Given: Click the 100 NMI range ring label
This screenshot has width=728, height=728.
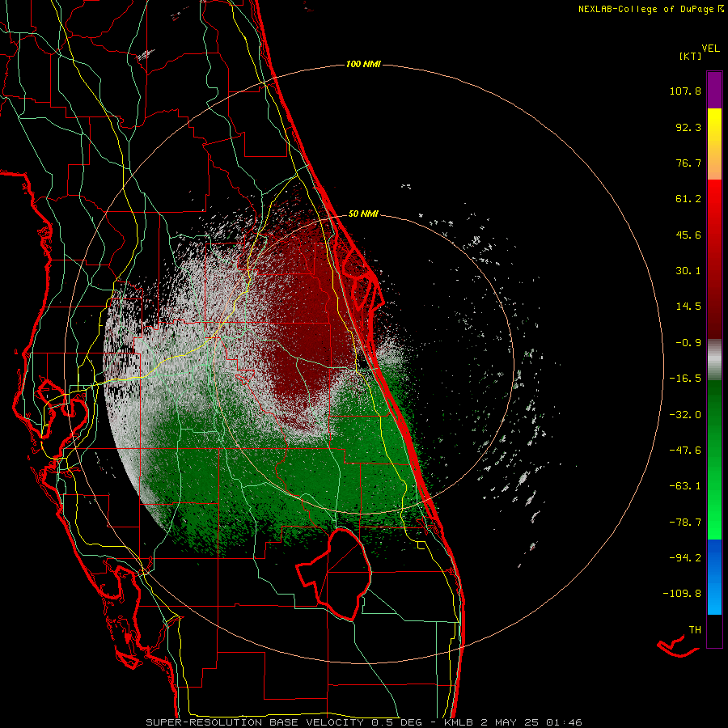Looking at the screenshot, I should [x=363, y=64].
